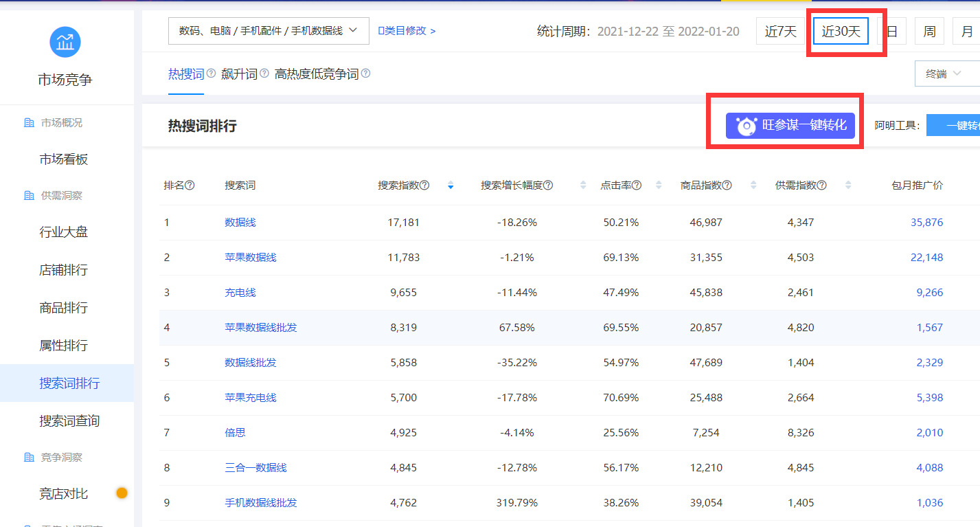Click the search term 数据线批发
This screenshot has width=980, height=527.
[x=251, y=363]
